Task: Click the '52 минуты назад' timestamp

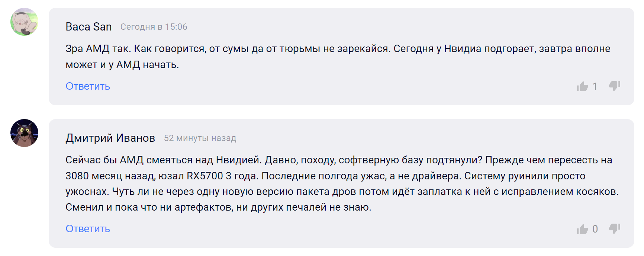Action: point(200,138)
